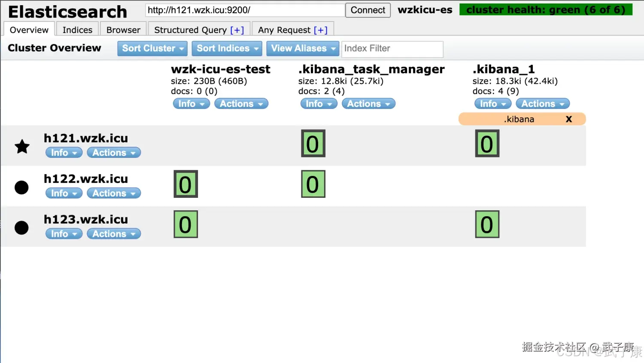Remove the .kibana alias with its X button
Viewport: 644px width, 363px height.
[x=568, y=119]
